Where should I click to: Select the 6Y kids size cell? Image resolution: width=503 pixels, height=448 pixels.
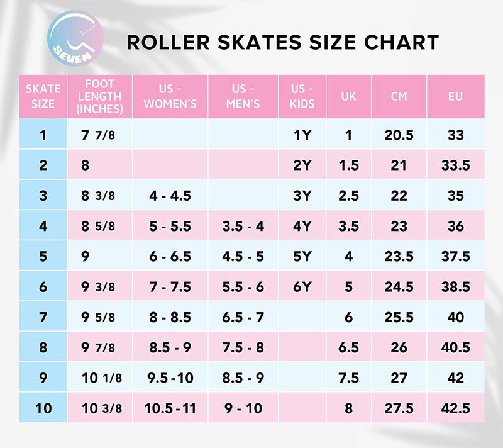click(302, 287)
